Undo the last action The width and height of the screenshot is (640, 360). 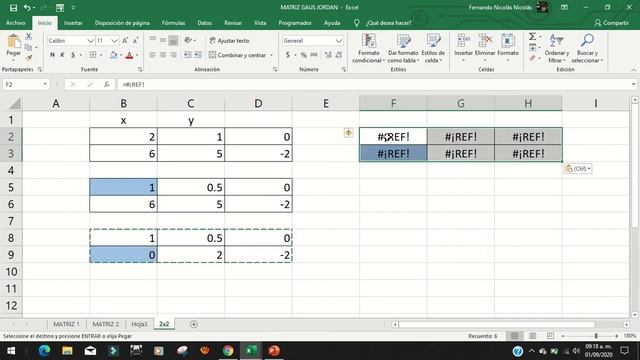click(27, 7)
